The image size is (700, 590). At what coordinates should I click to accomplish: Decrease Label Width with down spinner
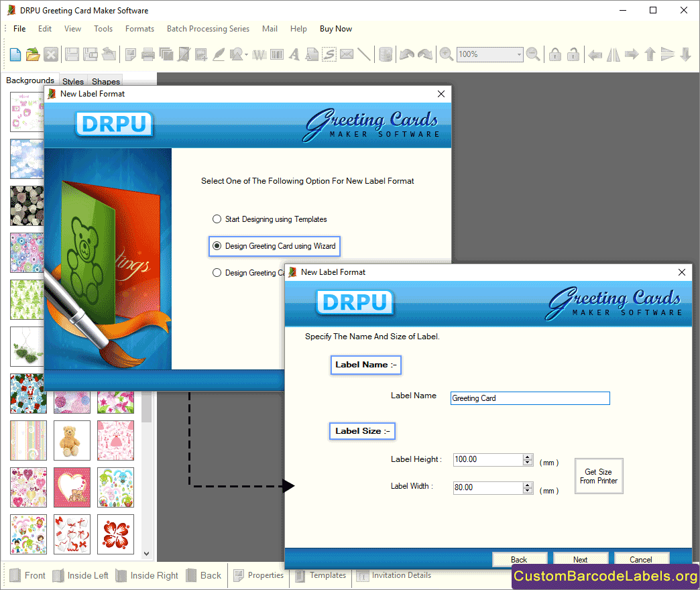[528, 491]
